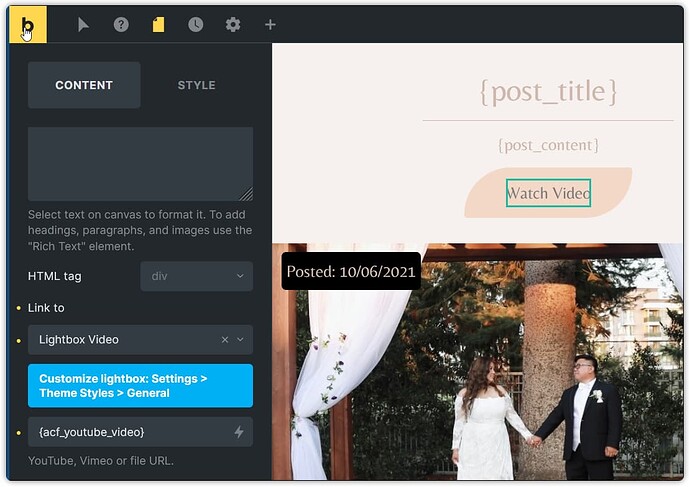Open the HTML tag div dropdown

tap(197, 276)
